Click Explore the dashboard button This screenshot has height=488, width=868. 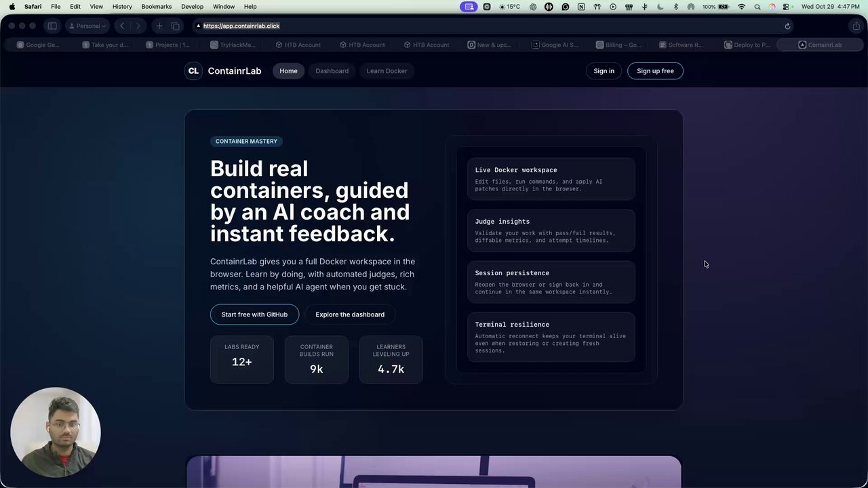coord(350,314)
